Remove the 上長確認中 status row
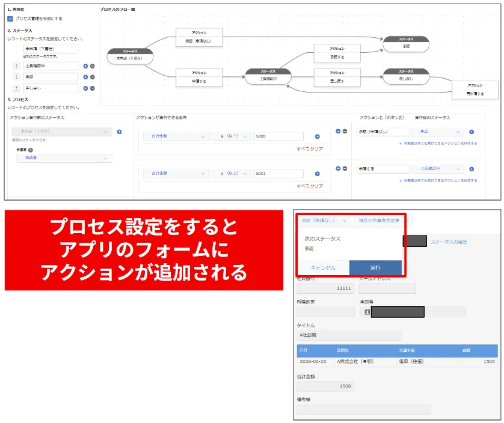The image size is (504, 423). coord(92,66)
